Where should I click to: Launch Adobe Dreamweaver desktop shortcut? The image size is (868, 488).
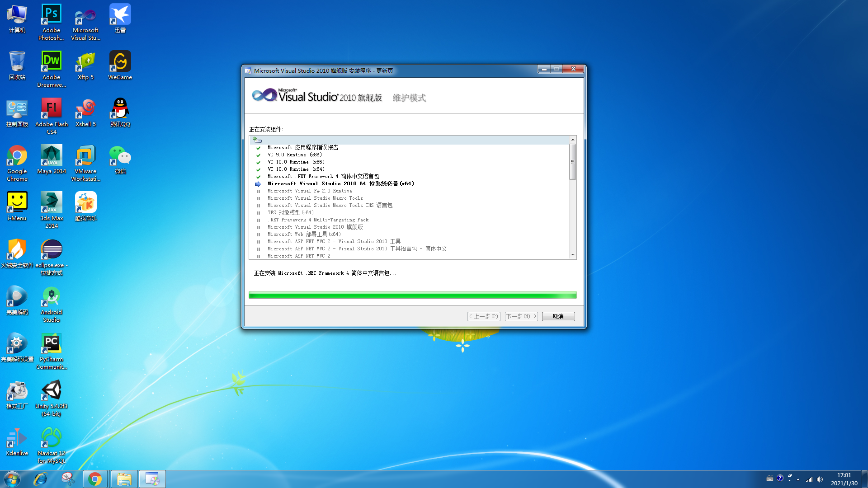51,69
